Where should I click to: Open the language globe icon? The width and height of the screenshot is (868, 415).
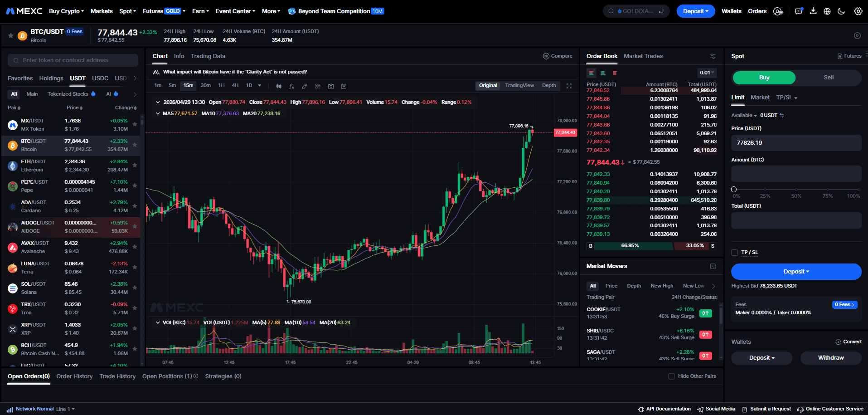coord(827,11)
